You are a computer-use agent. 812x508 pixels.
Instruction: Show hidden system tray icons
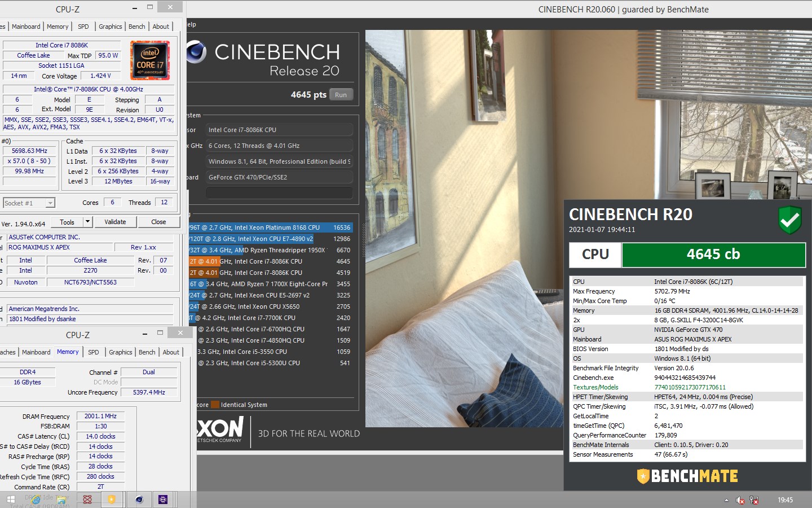tap(726, 500)
